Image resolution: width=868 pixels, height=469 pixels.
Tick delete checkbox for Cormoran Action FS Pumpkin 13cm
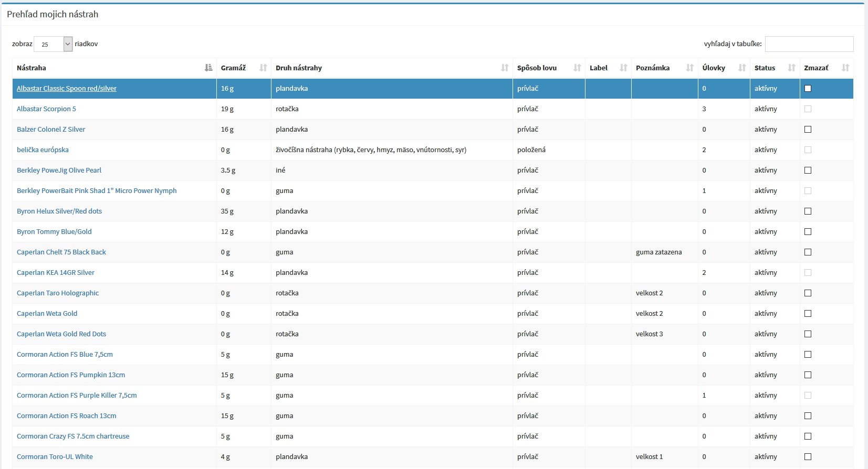pos(808,375)
